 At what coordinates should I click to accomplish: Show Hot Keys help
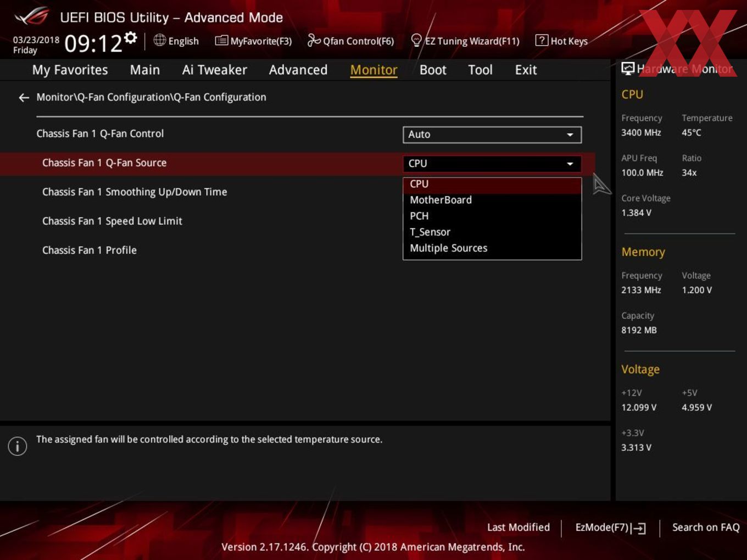coord(561,41)
